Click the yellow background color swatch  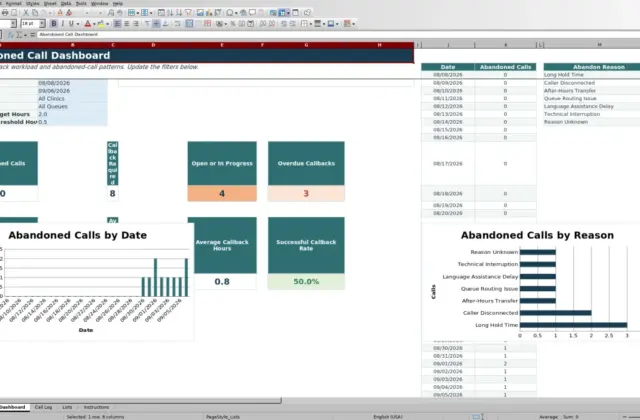(x=101, y=24)
